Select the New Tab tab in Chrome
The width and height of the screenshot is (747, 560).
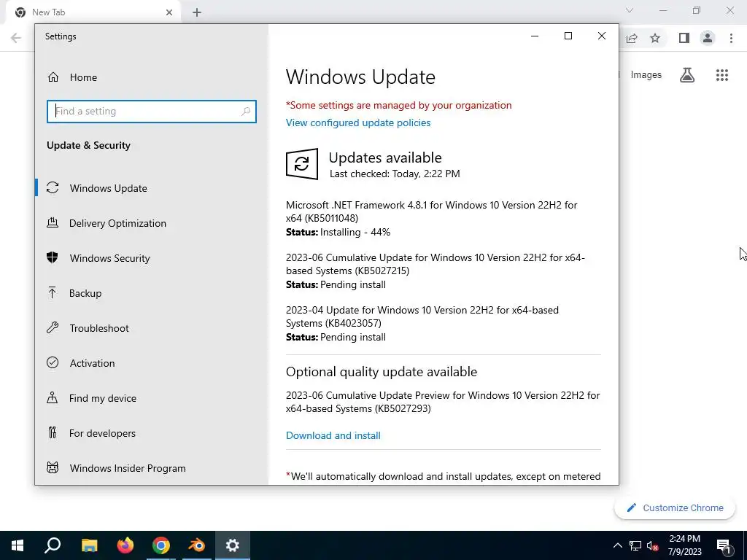click(x=93, y=12)
